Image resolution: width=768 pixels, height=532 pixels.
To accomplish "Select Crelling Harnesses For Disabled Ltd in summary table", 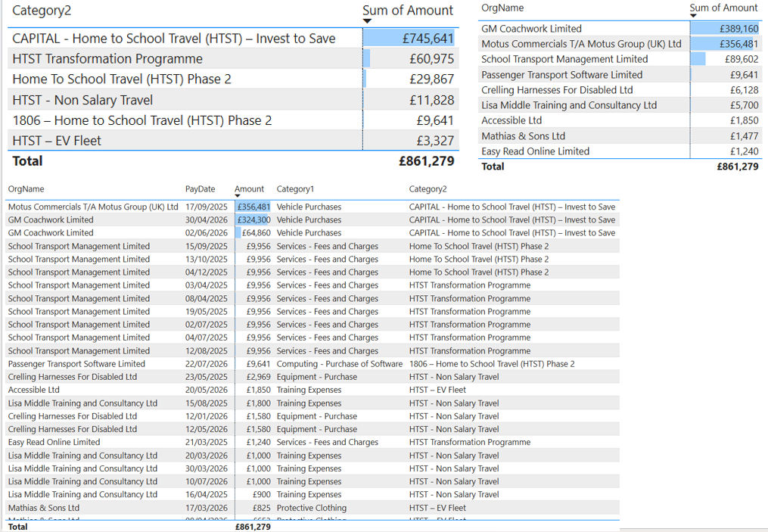I will [620, 90].
